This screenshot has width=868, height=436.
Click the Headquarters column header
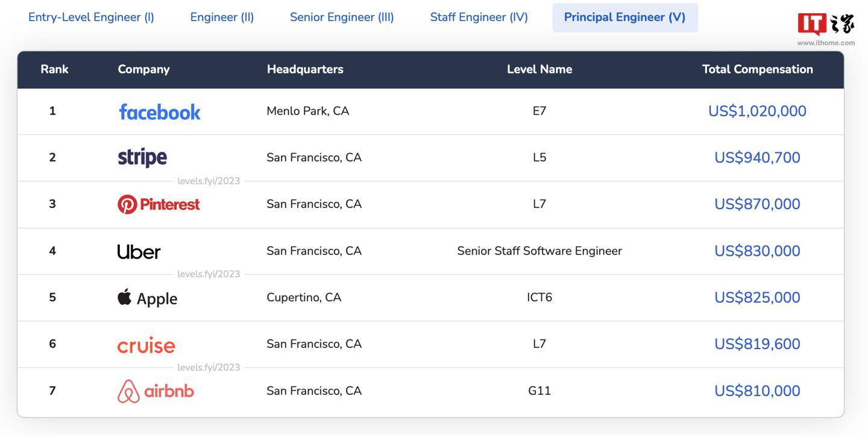(x=305, y=69)
